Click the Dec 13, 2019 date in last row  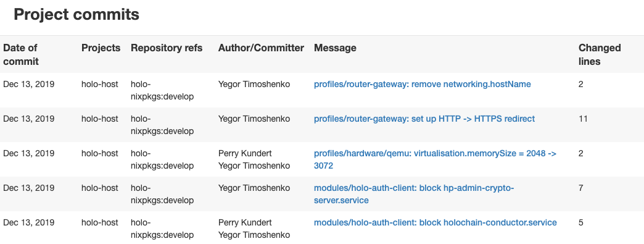29,222
